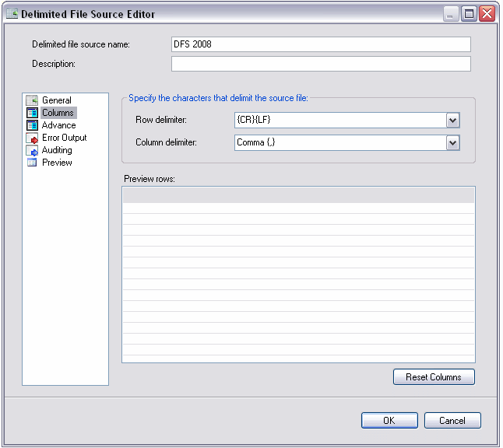Screen dimensions: 503x448
Task: Expand the Column delimiter dropdown arrow
Action: (x=452, y=143)
